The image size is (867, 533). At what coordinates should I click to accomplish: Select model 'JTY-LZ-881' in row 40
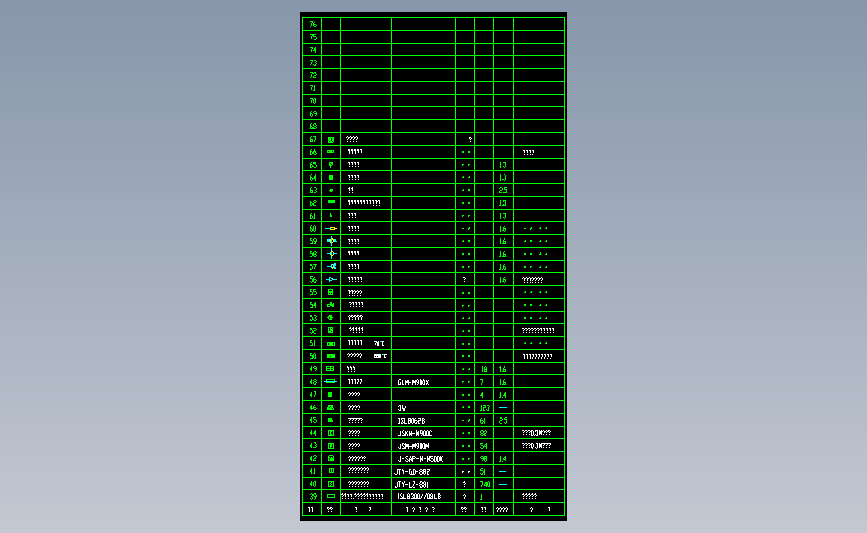pyautogui.click(x=411, y=484)
